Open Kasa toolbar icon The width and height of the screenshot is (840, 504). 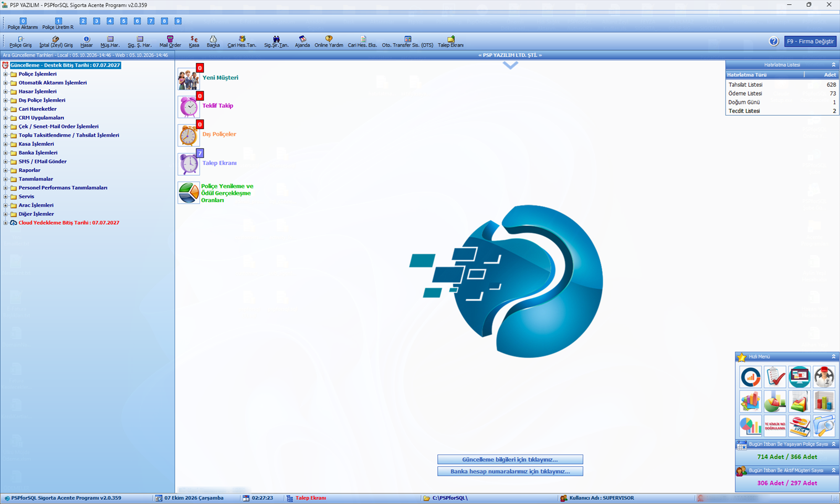(x=194, y=41)
